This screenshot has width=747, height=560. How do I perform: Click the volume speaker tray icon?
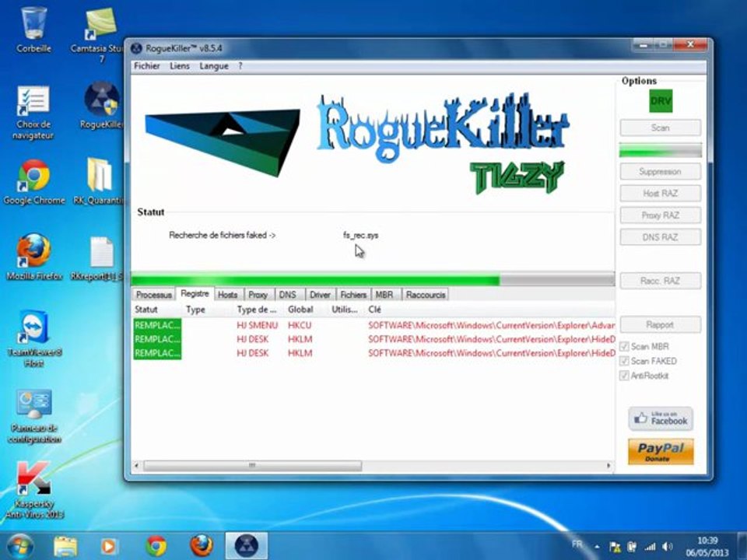[x=668, y=547]
